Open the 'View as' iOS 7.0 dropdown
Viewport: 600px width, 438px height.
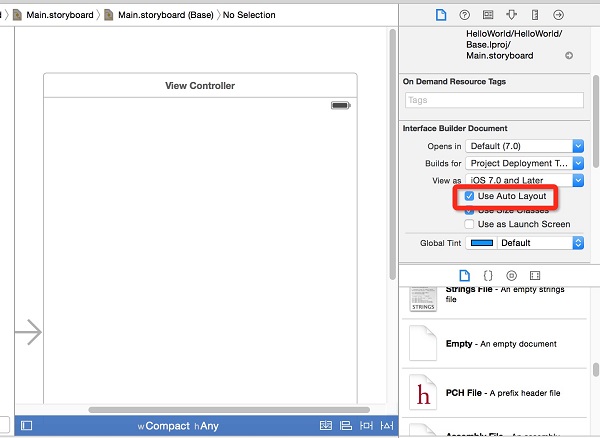click(x=525, y=180)
